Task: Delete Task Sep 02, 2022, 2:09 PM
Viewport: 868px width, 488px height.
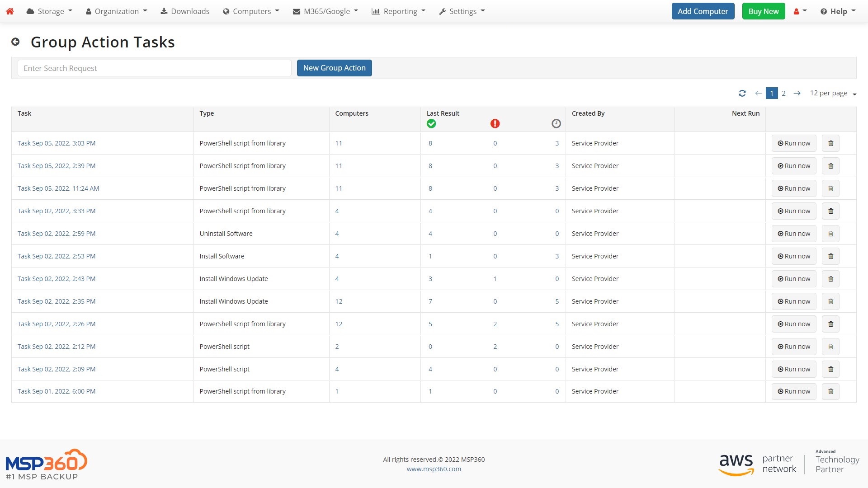Action: [x=830, y=369]
